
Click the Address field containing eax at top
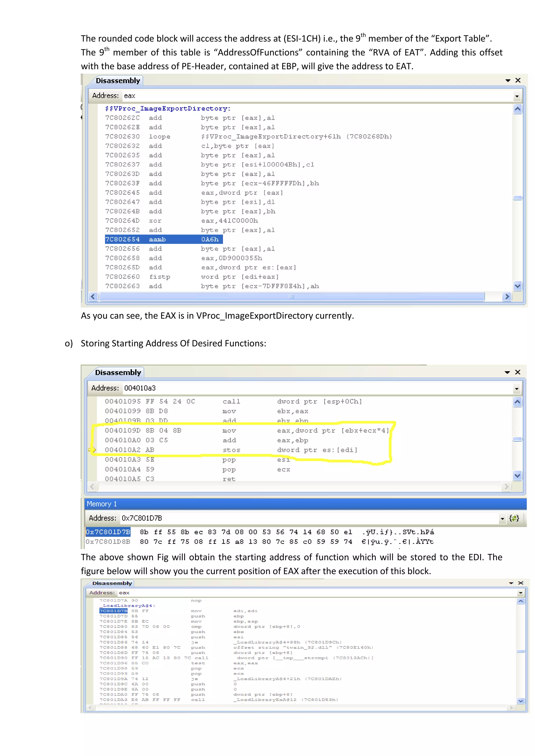point(318,96)
